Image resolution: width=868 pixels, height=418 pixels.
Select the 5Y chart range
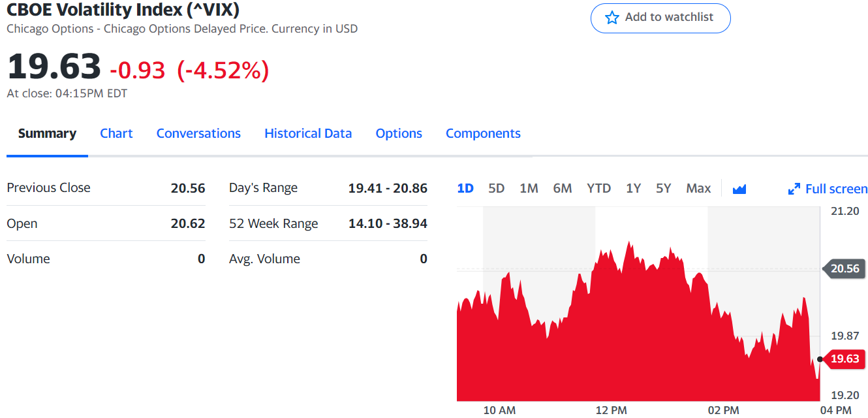click(664, 188)
